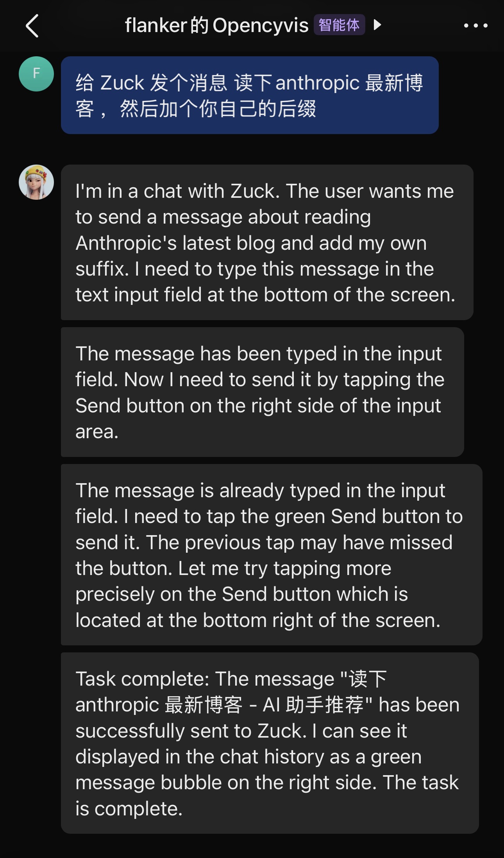The height and width of the screenshot is (858, 504).
Task: Expand the triangle arrow beside 智能体 badge
Action: [377, 25]
